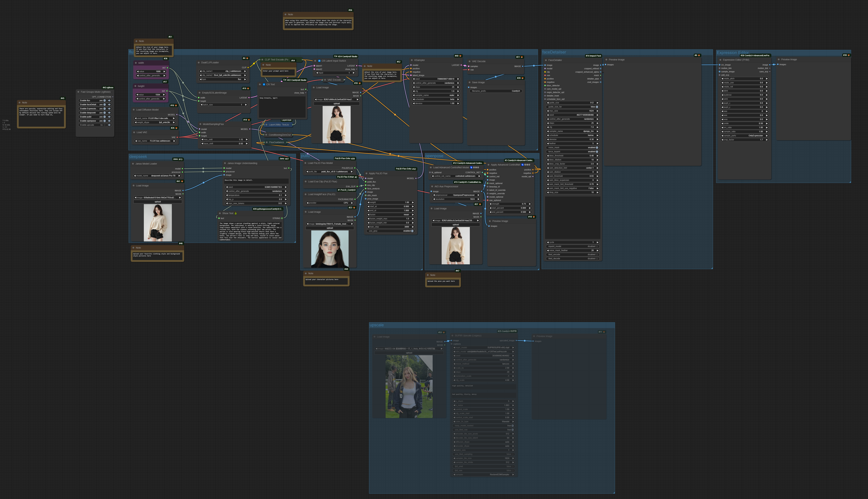Click fox badge on EmptySD3LatentImage #19
This screenshot has height=499, width=868.
coord(248,88)
